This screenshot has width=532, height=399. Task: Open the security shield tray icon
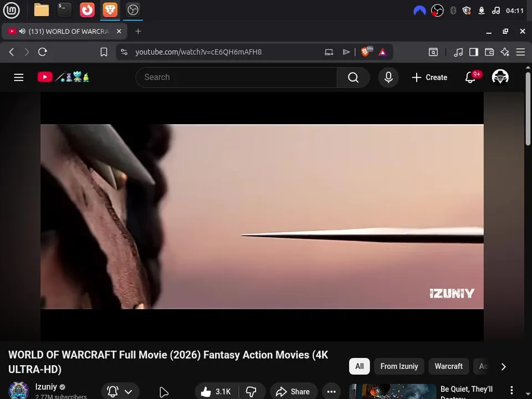(467, 11)
